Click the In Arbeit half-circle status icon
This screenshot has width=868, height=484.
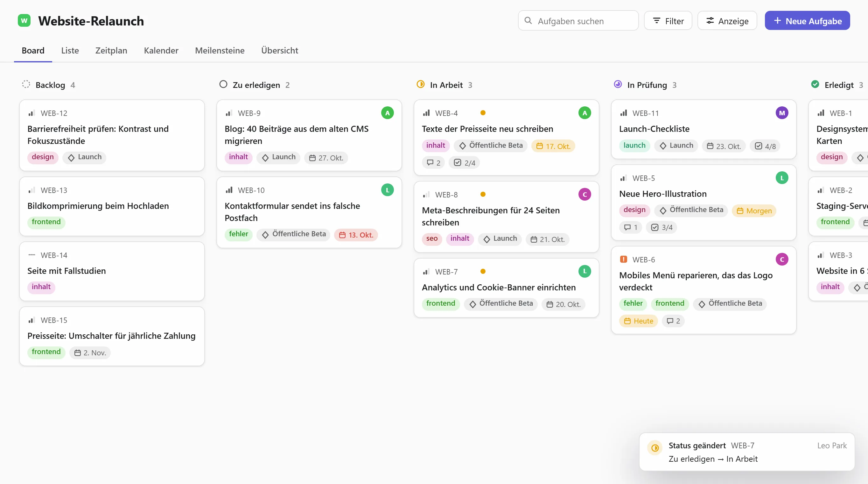pyautogui.click(x=420, y=84)
